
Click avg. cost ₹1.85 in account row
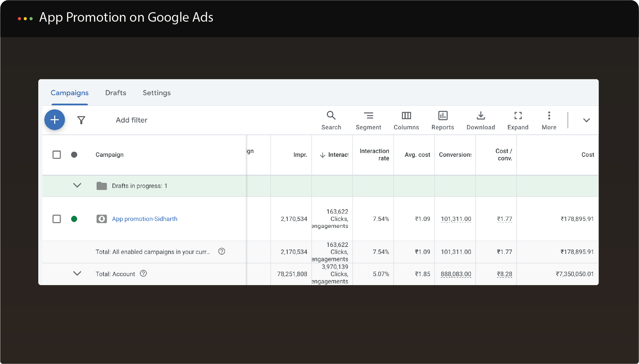click(422, 274)
